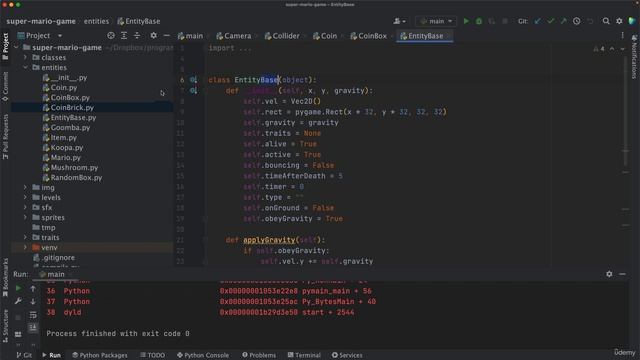Viewport: 640px width, 360px height.
Task: Expand the levels folder
Action: [25, 197]
